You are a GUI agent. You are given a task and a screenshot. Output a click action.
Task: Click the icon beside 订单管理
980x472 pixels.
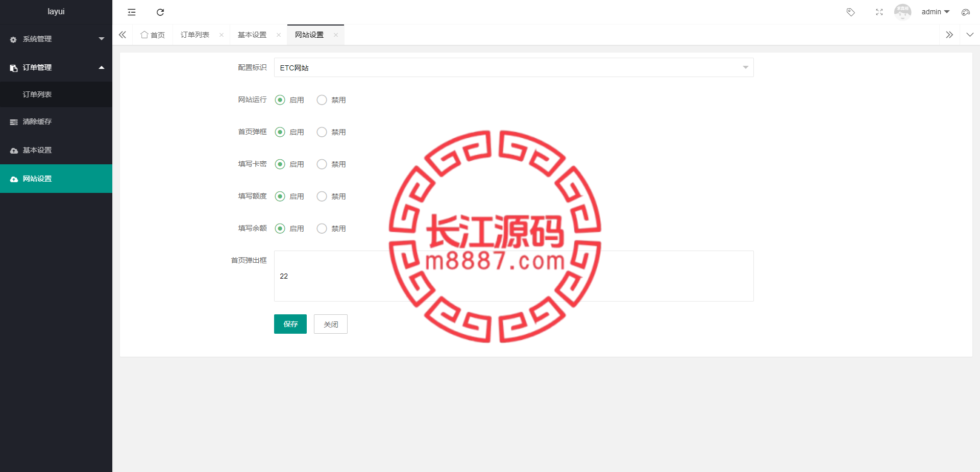14,68
